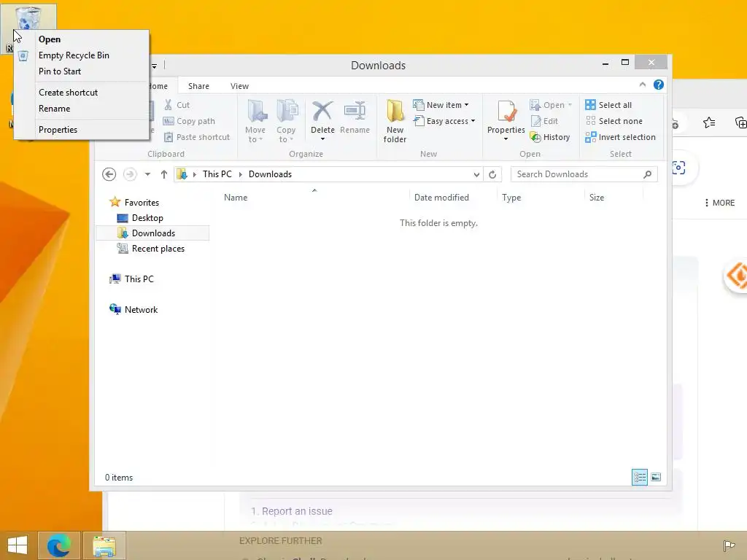Viewport: 747px width, 560px height.
Task: Select This PC in the navigation pane
Action: tap(132, 279)
